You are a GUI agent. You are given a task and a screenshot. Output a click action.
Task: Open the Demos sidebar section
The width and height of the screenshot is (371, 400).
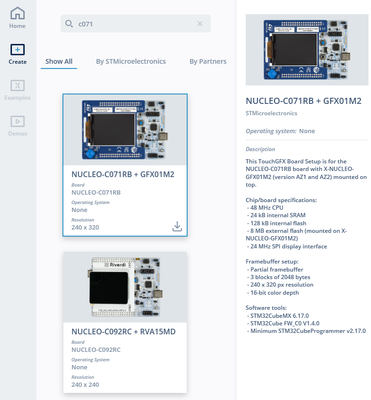pyautogui.click(x=17, y=126)
